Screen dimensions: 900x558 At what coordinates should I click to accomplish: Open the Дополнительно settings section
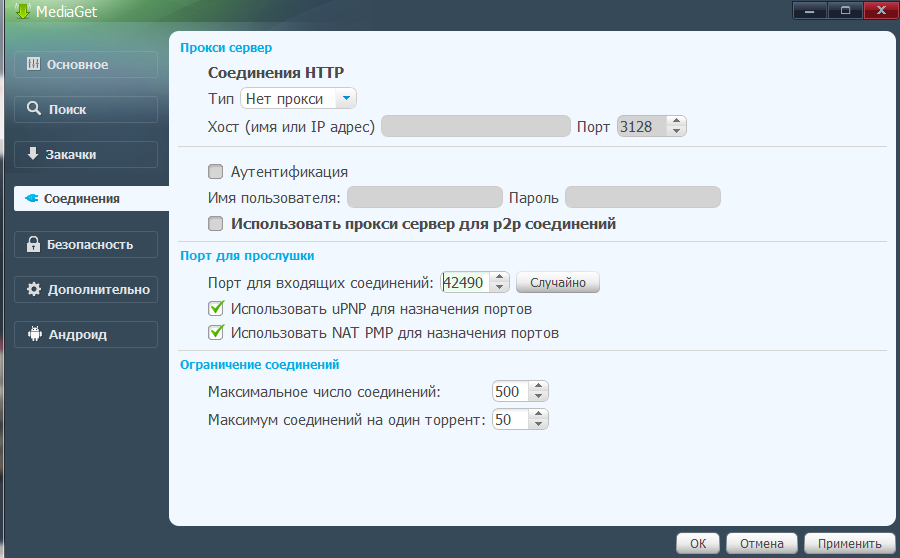(86, 289)
